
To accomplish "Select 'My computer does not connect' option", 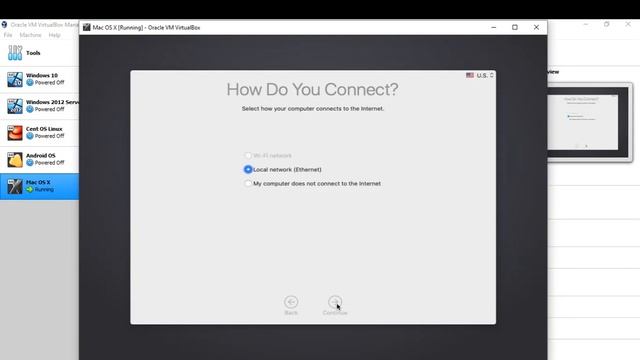I will [248, 184].
